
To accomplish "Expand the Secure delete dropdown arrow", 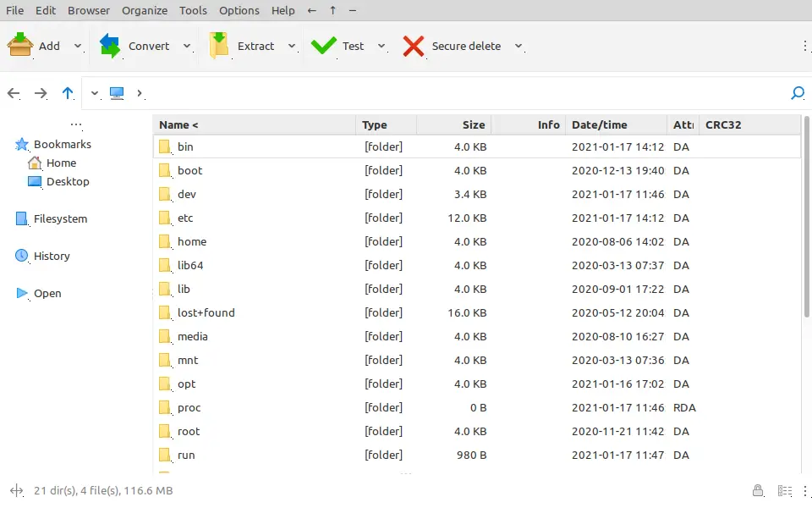I will (518, 46).
